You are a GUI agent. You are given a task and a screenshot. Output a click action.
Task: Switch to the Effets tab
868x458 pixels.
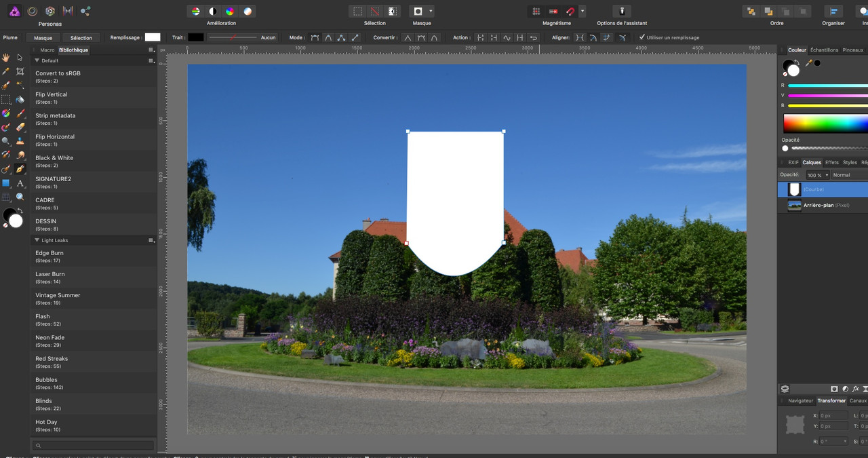(831, 163)
